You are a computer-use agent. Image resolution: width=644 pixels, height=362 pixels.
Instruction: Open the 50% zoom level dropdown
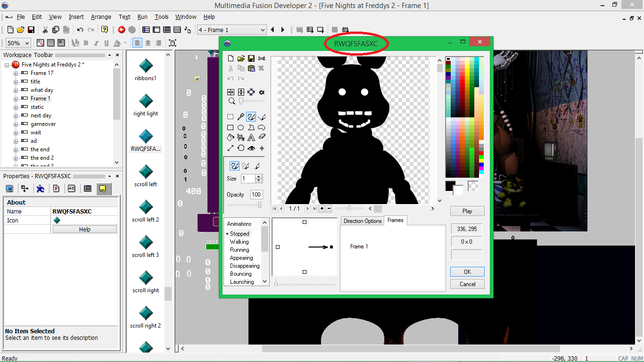(x=18, y=43)
